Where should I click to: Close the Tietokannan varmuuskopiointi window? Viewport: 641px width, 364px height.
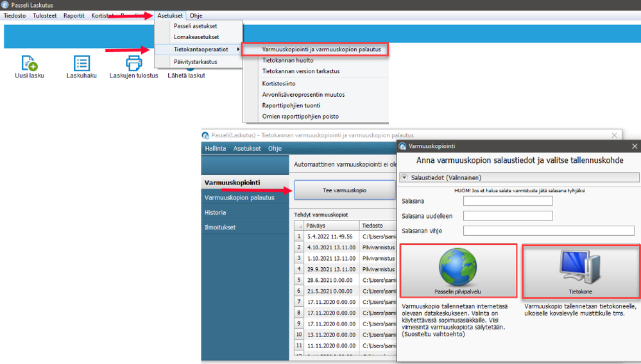pyautogui.click(x=614, y=135)
